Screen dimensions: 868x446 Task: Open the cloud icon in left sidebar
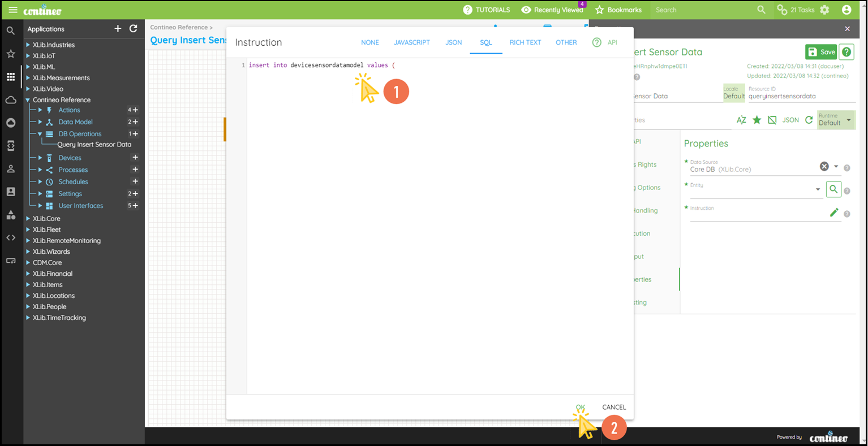tap(11, 100)
